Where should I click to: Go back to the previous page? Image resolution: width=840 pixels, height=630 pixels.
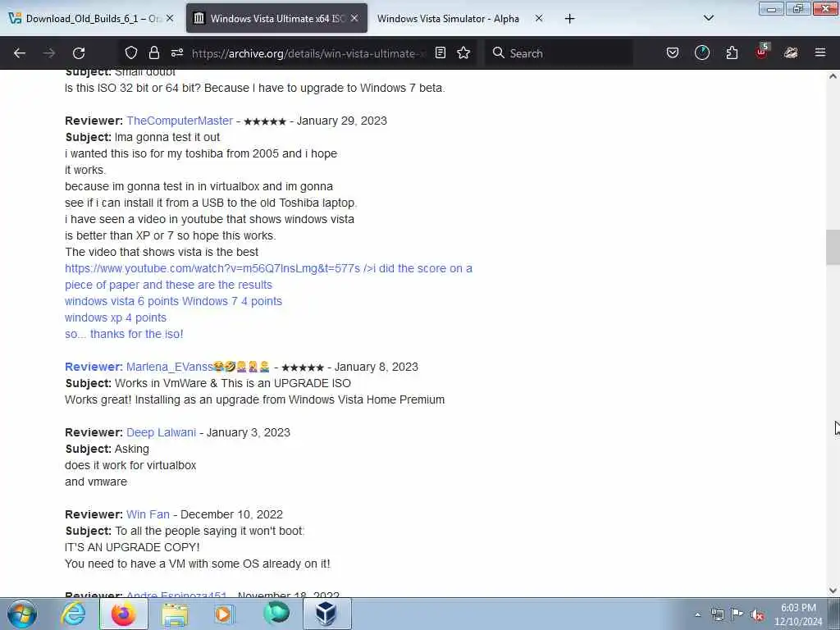20,53
